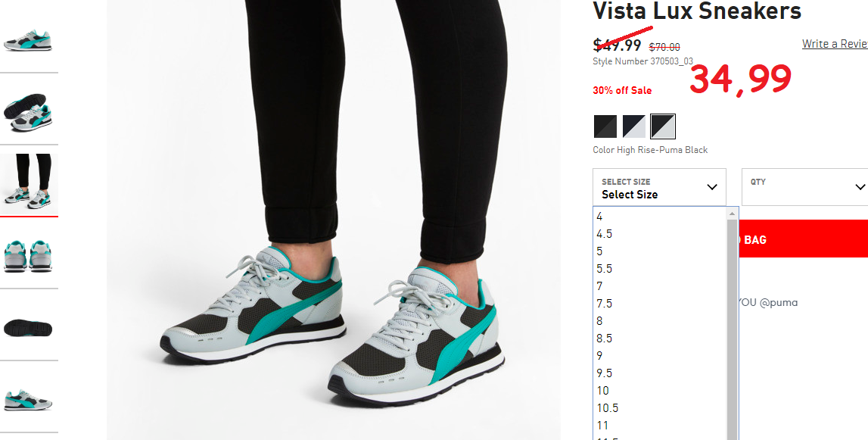This screenshot has width=868, height=440.
Task: Select the all-black color swatch
Action: [605, 126]
